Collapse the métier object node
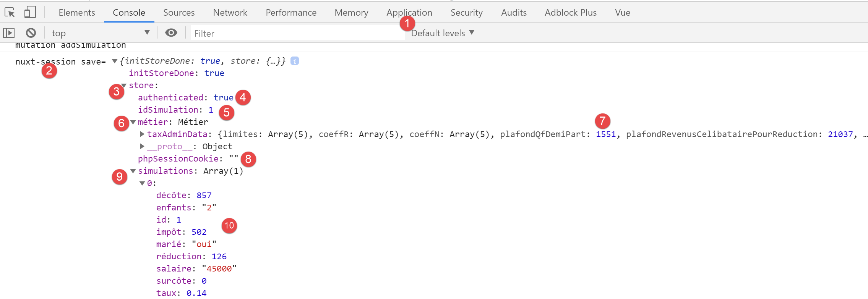Screen dimensions: 868x299 point(133,122)
